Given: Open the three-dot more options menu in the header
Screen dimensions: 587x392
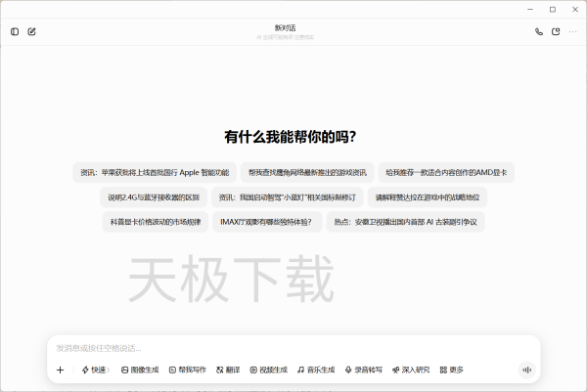Looking at the screenshot, I should (x=572, y=32).
